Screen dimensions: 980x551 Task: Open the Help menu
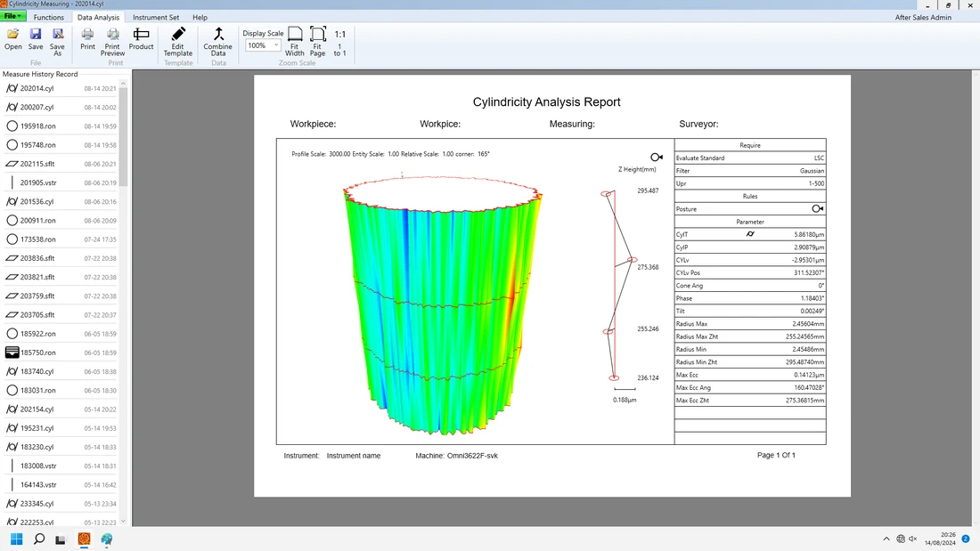200,18
